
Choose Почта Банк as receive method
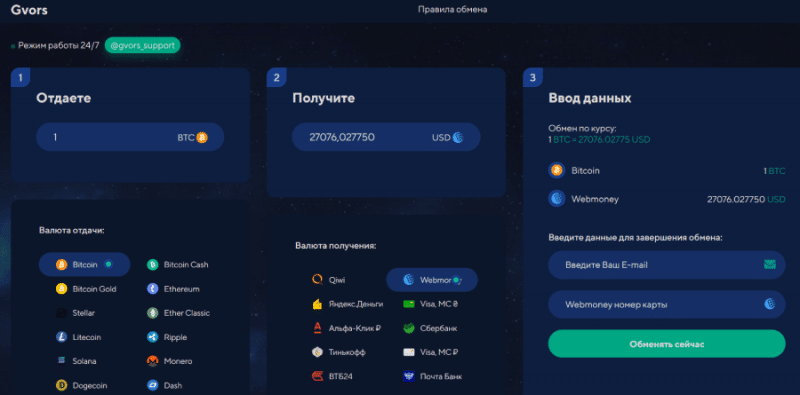[x=432, y=377]
